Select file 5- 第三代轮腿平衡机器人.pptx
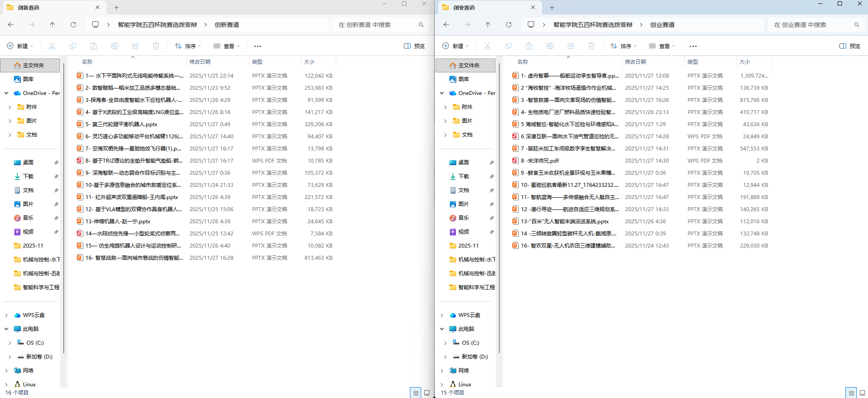Image resolution: width=868 pixels, height=398 pixels. (x=125, y=124)
